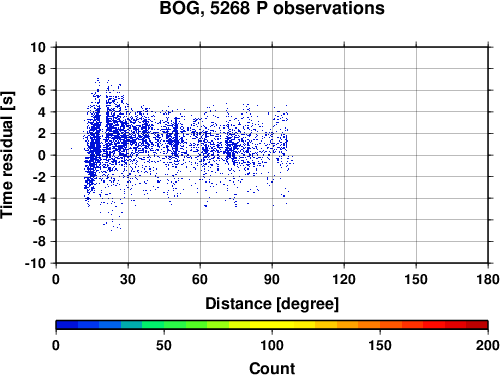Click the x-axis tick label '30'
Image resolution: width=500 pixels, height=375 pixels.
coord(128,279)
